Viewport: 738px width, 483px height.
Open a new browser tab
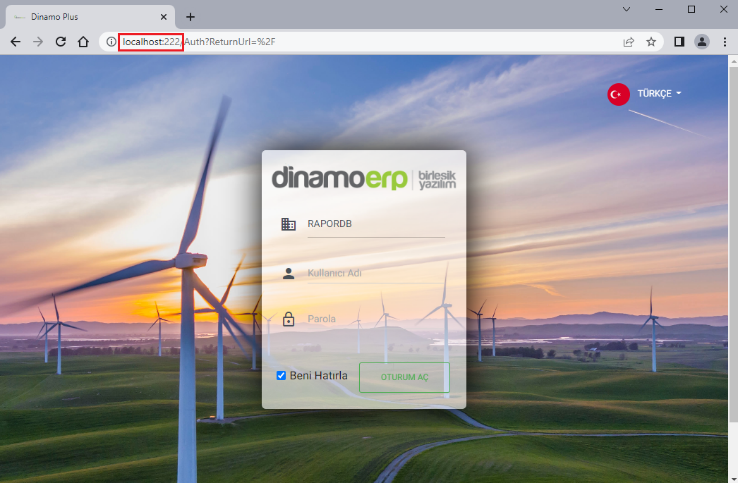[x=190, y=17]
